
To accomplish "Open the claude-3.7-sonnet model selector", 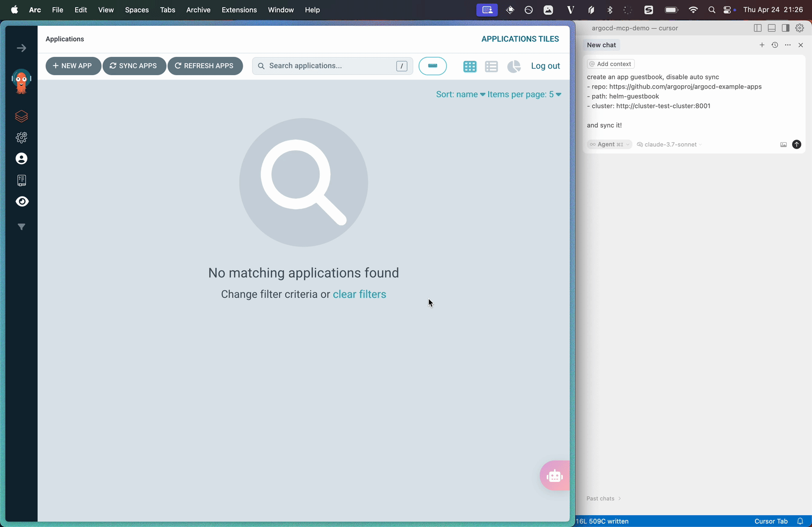I will coord(670,144).
